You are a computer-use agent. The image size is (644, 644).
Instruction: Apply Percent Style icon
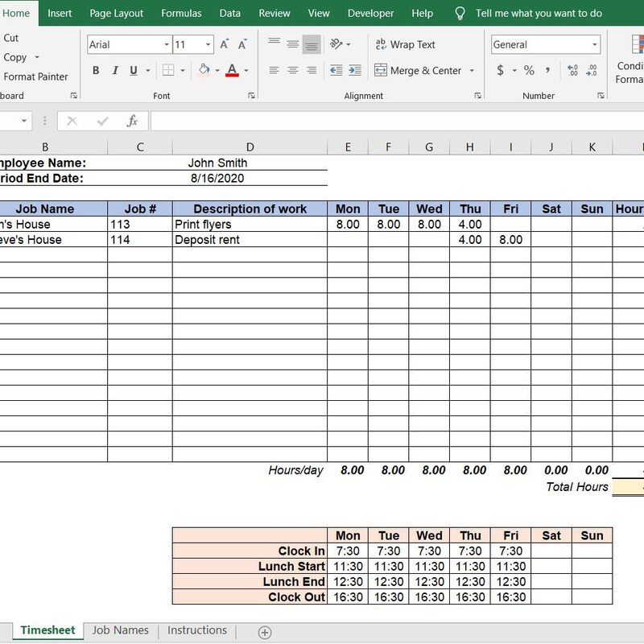529,70
